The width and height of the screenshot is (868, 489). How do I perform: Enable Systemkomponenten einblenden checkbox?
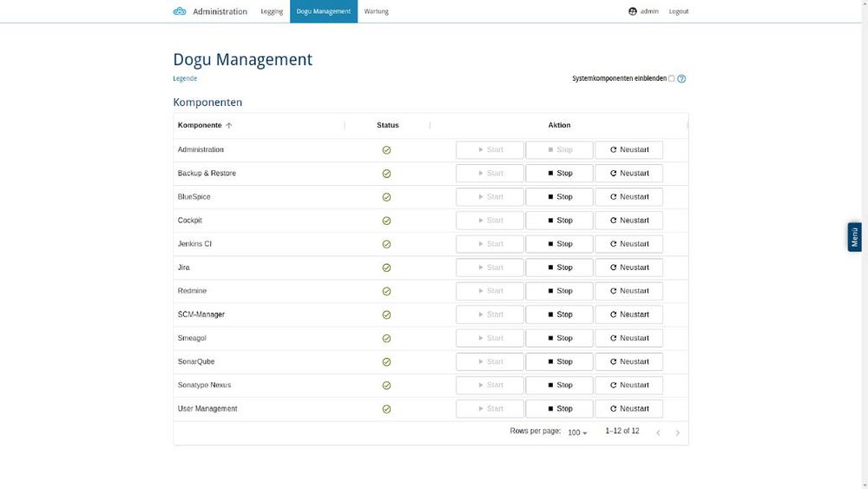click(x=672, y=79)
